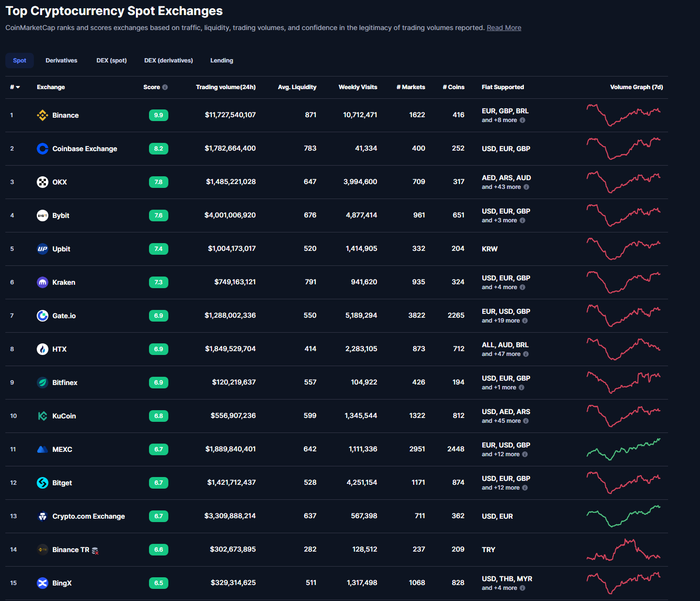
Task: Click info icon next to Bybit's +3 more
Action: 522,221
